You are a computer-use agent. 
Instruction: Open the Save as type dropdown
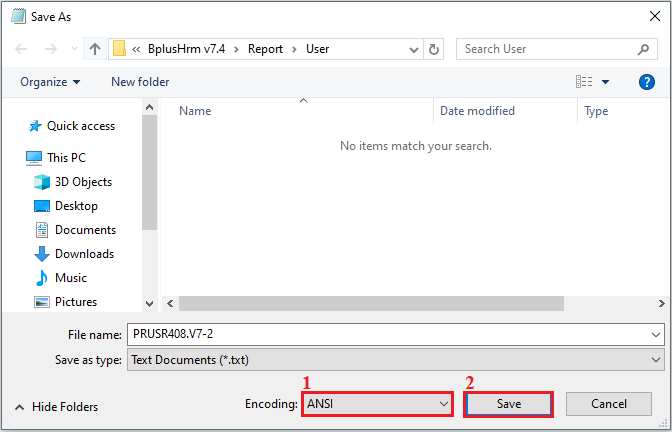pyautogui.click(x=395, y=360)
